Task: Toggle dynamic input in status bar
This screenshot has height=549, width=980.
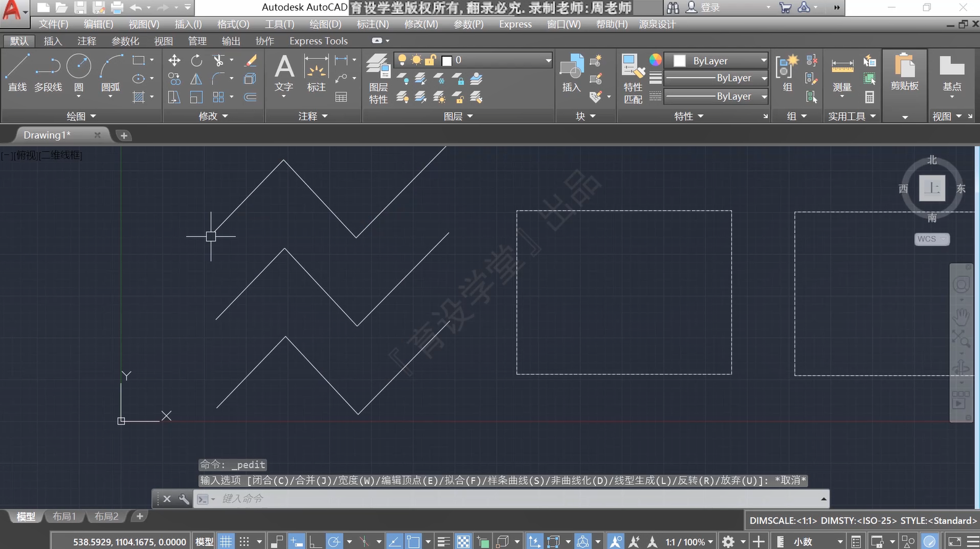Action: [x=297, y=542]
